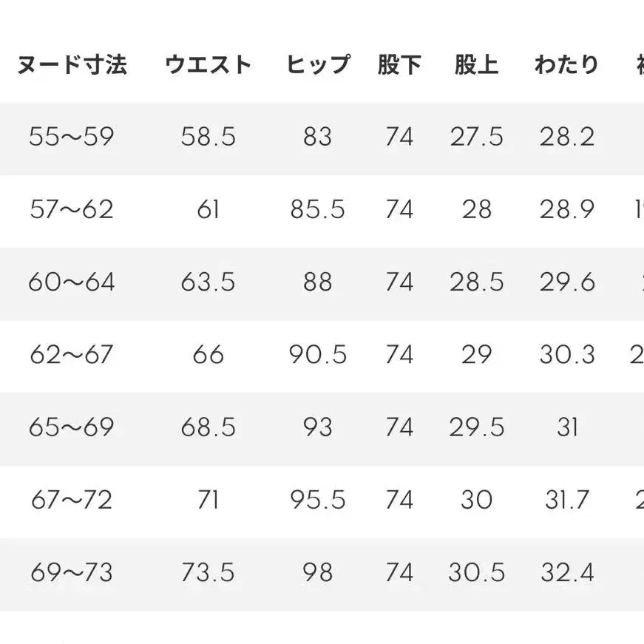Select the 29.6 わたり value
Viewport: 644px width, 644px height.
[566, 282]
